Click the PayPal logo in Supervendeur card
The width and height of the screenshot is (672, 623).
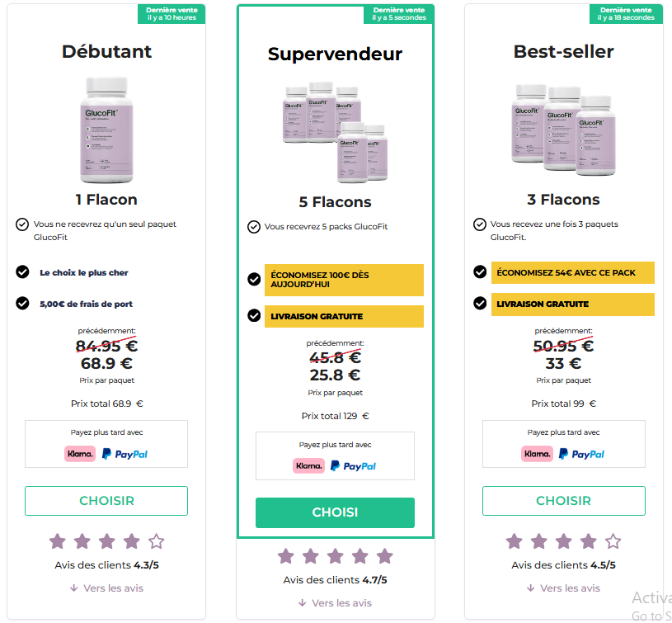pos(353,466)
